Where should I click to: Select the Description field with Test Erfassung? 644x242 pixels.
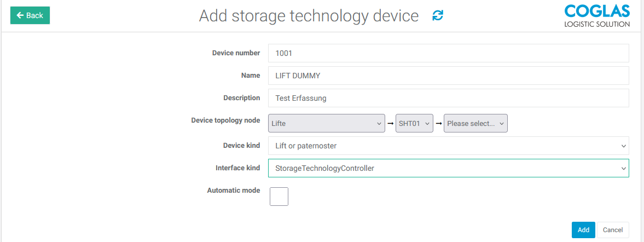pos(448,98)
